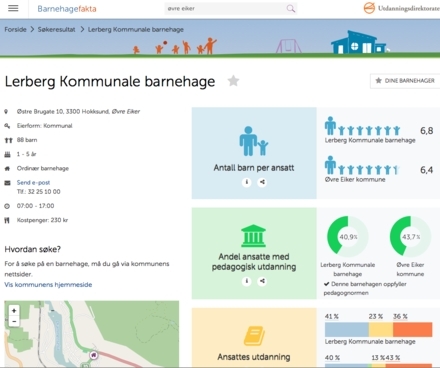Open Vis kommunens hjemmeside link
This screenshot has height=368, width=440.
pos(48,285)
